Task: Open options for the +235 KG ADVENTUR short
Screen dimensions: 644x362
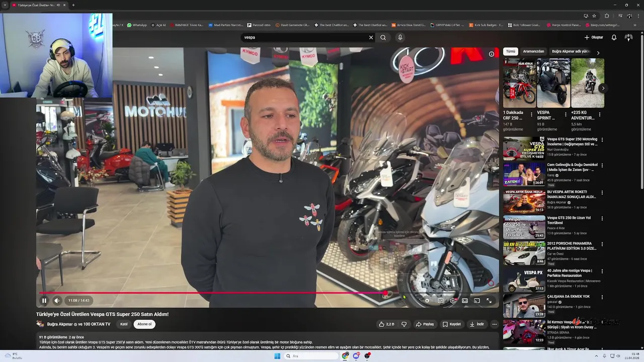Action: (599, 115)
